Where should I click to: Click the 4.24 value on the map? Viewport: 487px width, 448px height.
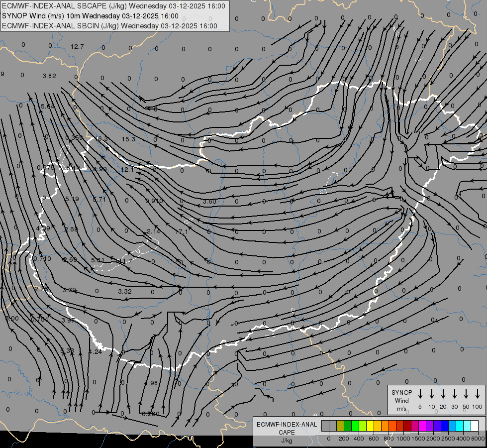(x=95, y=351)
